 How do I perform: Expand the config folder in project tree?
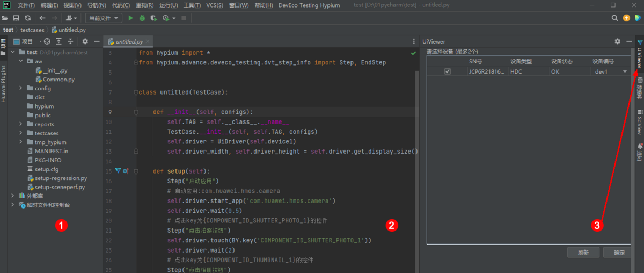[21, 88]
